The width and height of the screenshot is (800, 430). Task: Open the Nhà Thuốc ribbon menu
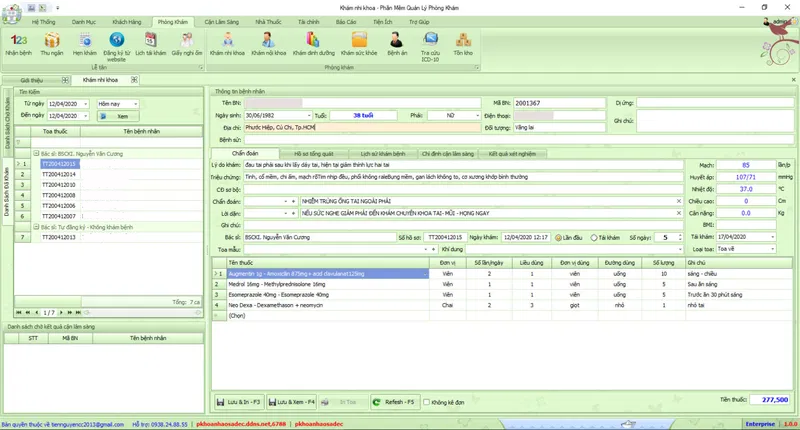(268, 20)
